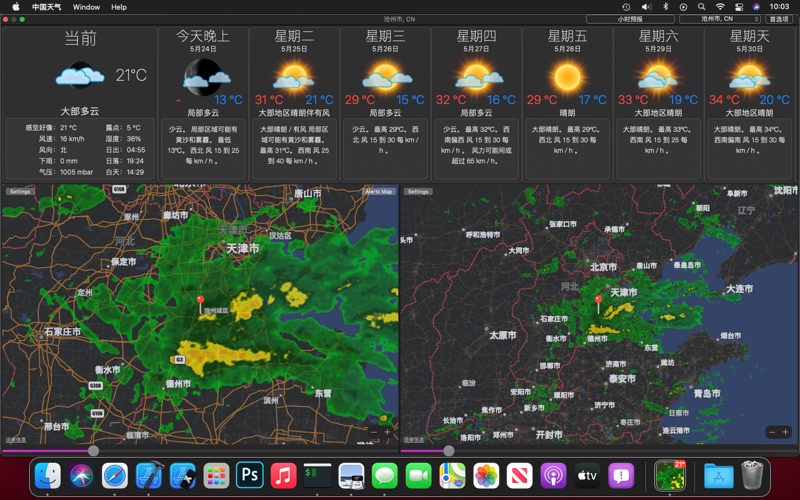Click the 星期五 sunny icon
800x500 pixels.
point(567,77)
